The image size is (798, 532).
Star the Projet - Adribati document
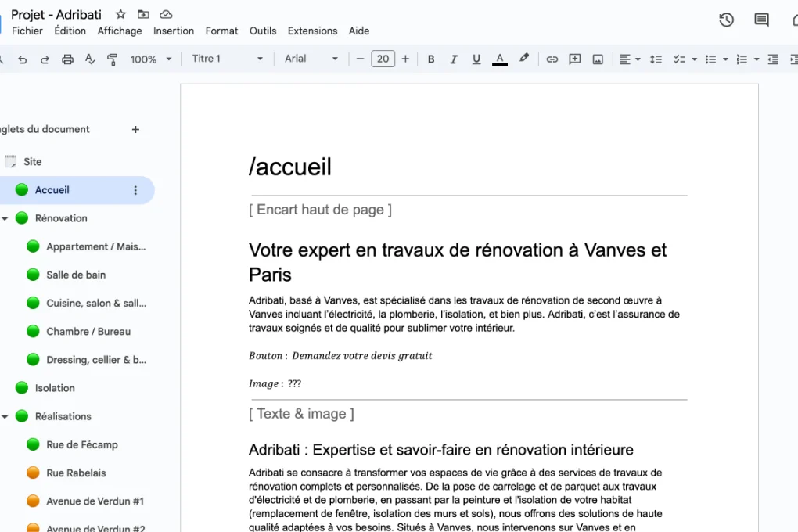coord(120,14)
